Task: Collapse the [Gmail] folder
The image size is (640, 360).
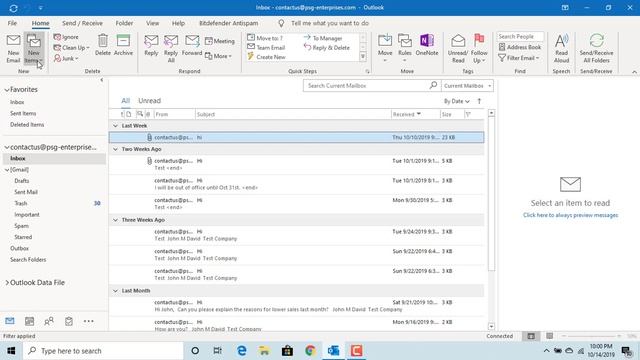Action: 7,170
